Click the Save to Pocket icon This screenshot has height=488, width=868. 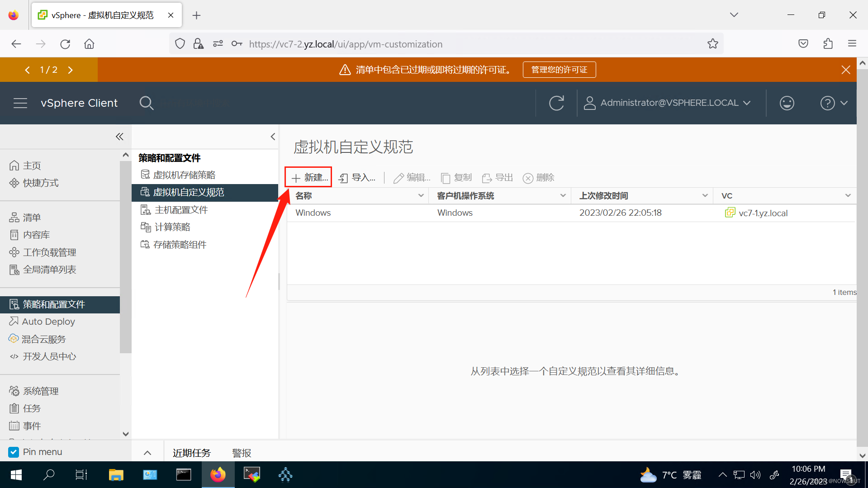coord(803,44)
